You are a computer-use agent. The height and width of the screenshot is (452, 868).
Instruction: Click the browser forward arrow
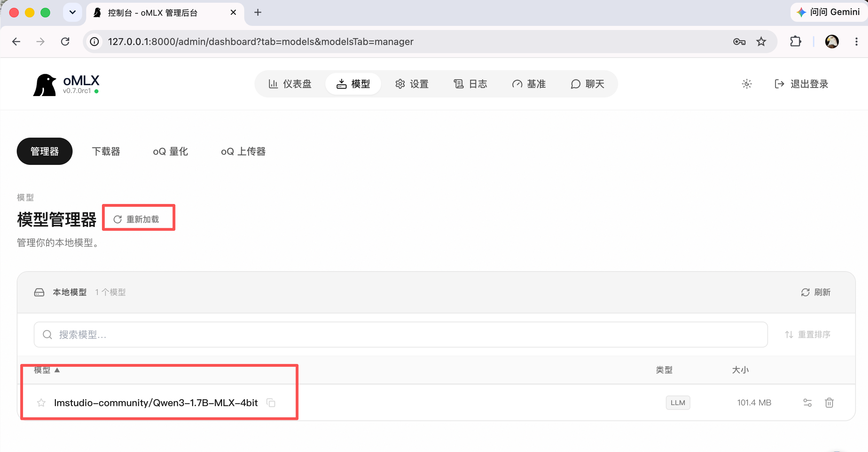pos(41,42)
